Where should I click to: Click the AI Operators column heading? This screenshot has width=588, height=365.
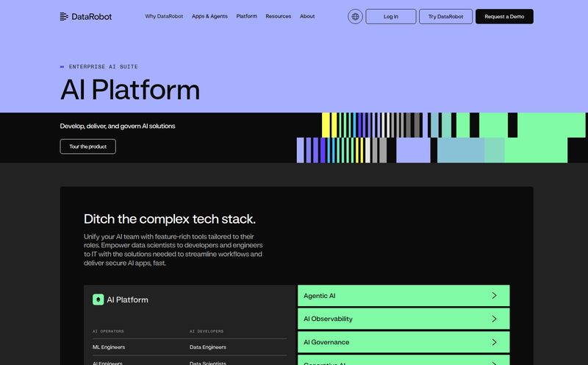click(x=108, y=331)
